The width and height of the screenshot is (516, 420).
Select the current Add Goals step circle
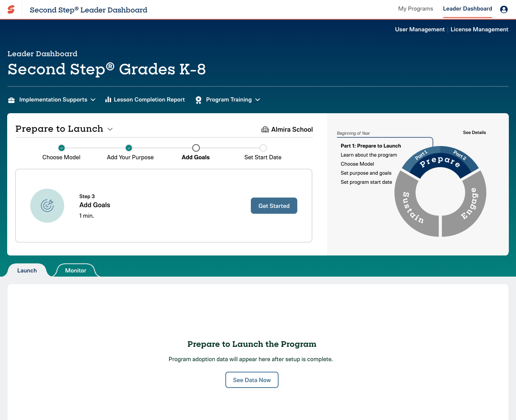[x=196, y=148]
